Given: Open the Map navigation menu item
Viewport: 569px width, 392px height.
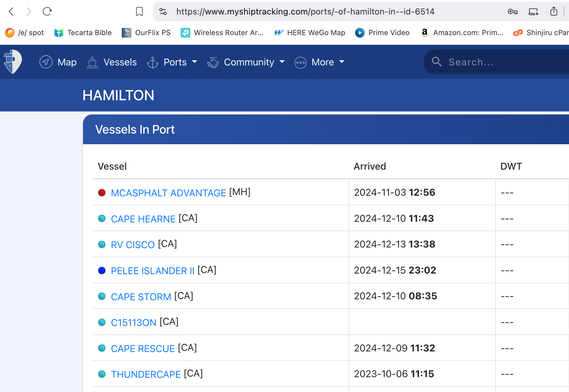Looking at the screenshot, I should 67,62.
